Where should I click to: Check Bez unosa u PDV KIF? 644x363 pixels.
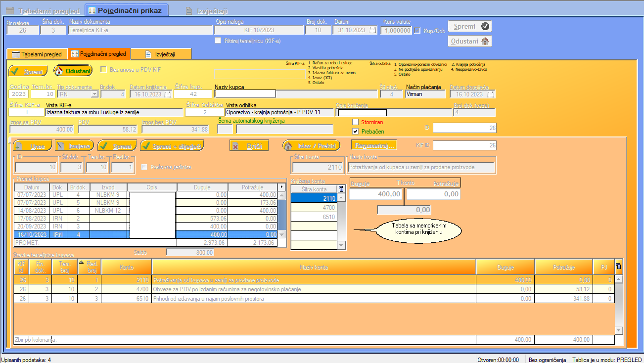(x=104, y=70)
